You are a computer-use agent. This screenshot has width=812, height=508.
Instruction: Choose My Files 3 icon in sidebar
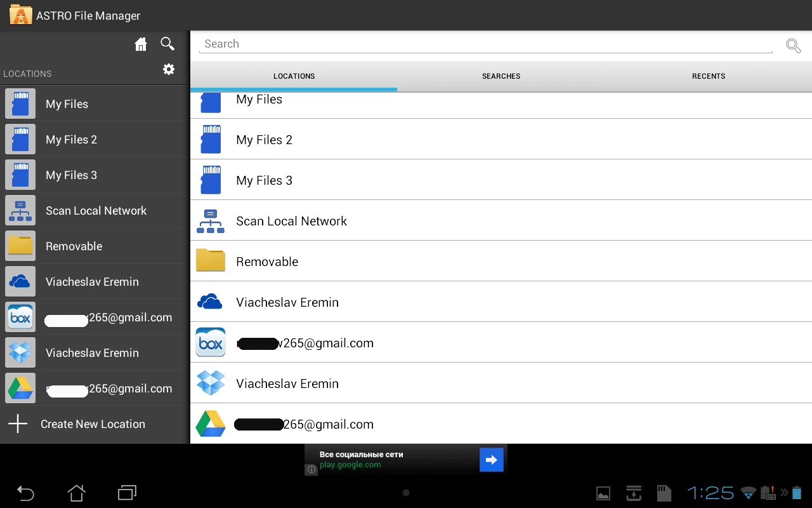[x=20, y=175]
